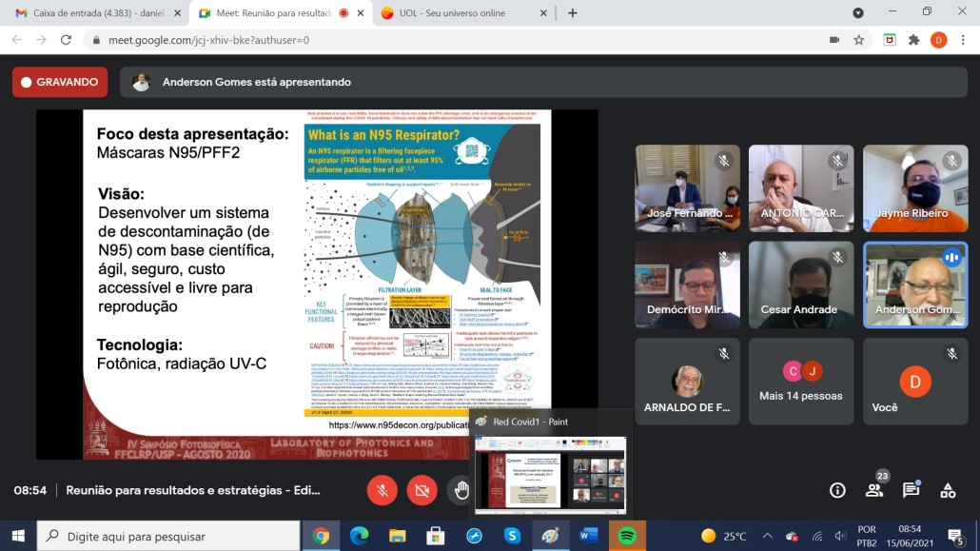Click the Red Covid1 Paint preview thumbnail
This screenshot has width=980, height=551.
pos(550,475)
